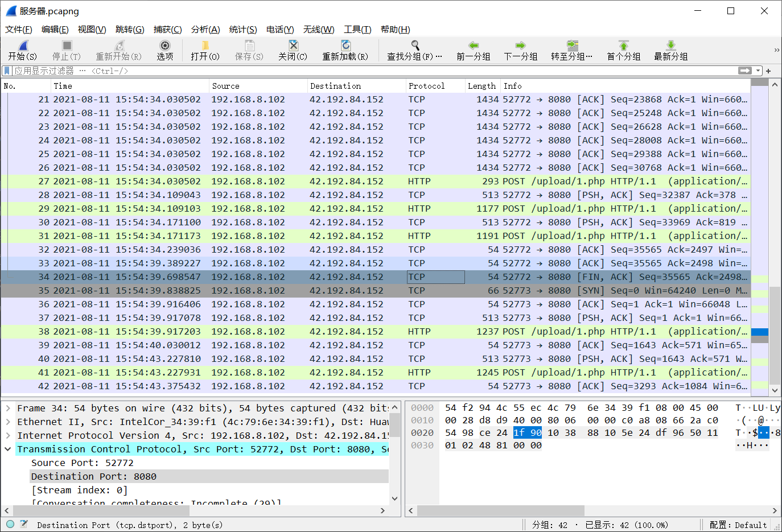Open the 统计(S) menu
This screenshot has height=532, width=782.
243,30
